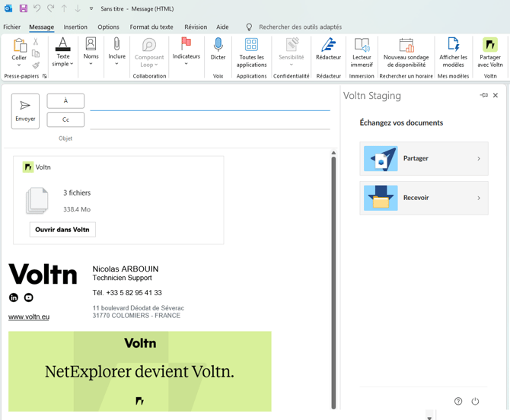Expand the Coller paste options arrow
510x420 pixels.
tap(19, 65)
